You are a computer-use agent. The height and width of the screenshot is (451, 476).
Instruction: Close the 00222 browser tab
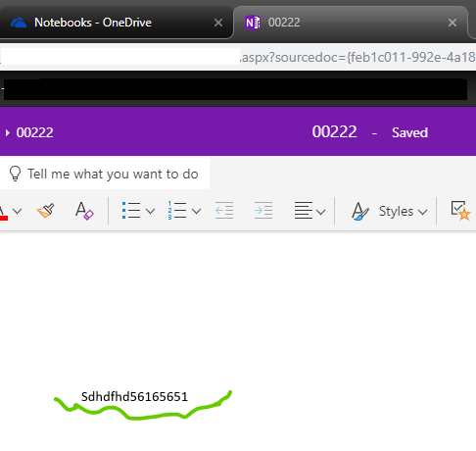(452, 23)
